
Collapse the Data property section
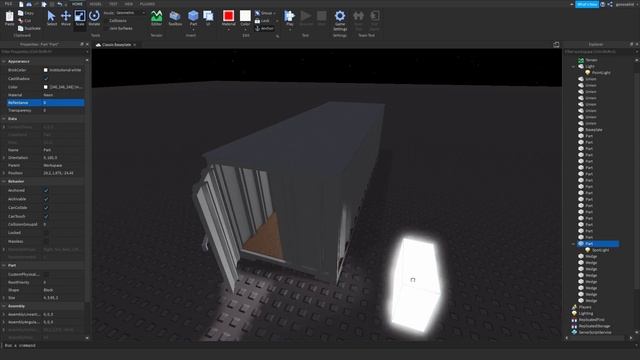tap(4, 118)
